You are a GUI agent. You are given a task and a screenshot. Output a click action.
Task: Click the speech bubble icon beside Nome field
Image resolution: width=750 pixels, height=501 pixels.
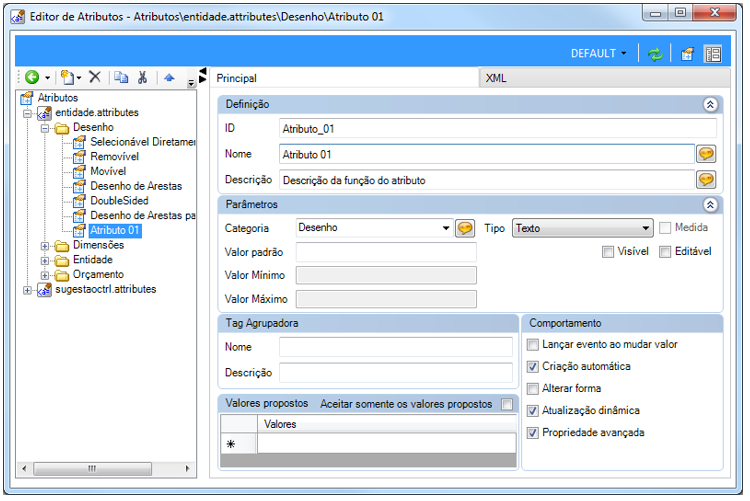[x=706, y=154]
